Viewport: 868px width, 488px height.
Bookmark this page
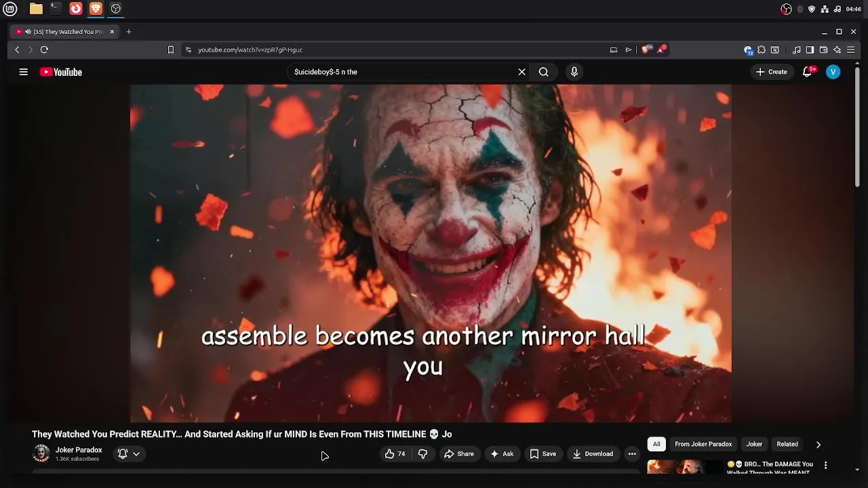pyautogui.click(x=171, y=49)
